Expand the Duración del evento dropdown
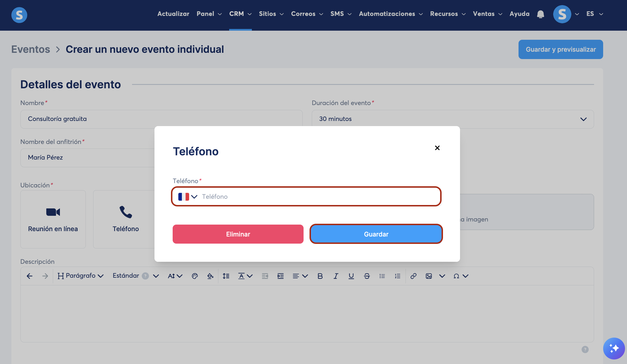627x364 pixels. (x=453, y=119)
